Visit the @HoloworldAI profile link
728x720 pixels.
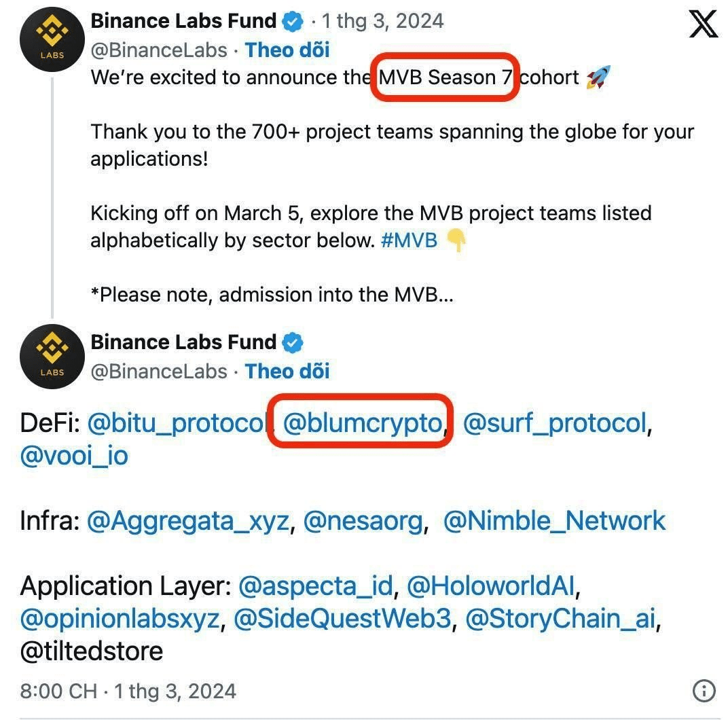tap(493, 586)
